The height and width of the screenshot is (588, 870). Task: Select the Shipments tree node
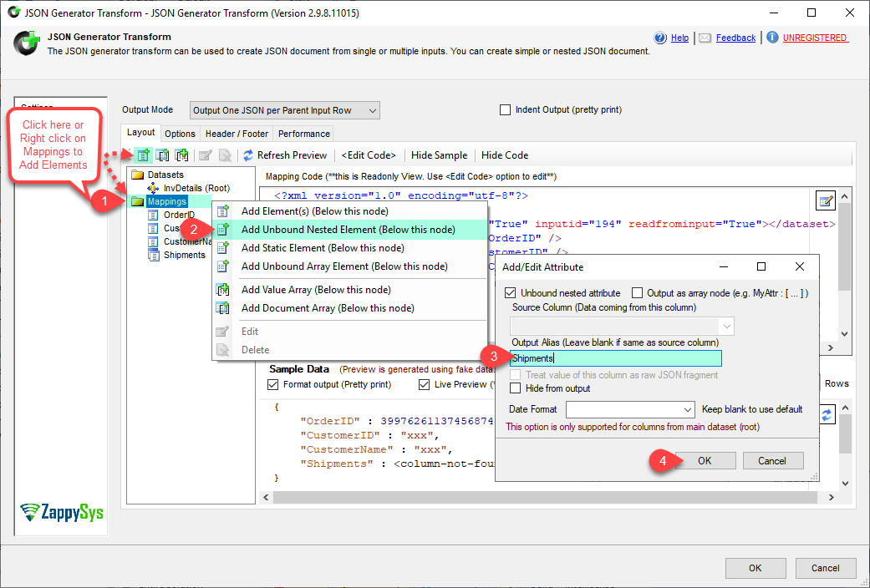184,256
